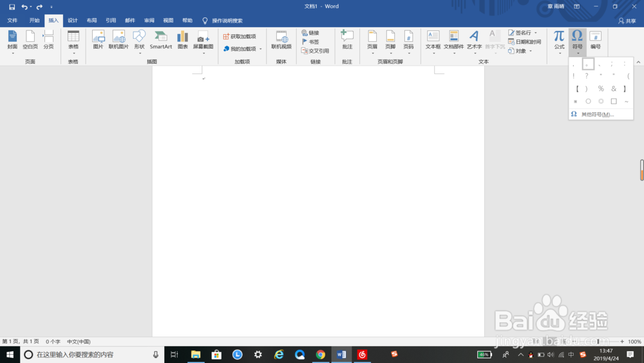
Task: Click the word count (0 个字) status
Action: pos(53,342)
